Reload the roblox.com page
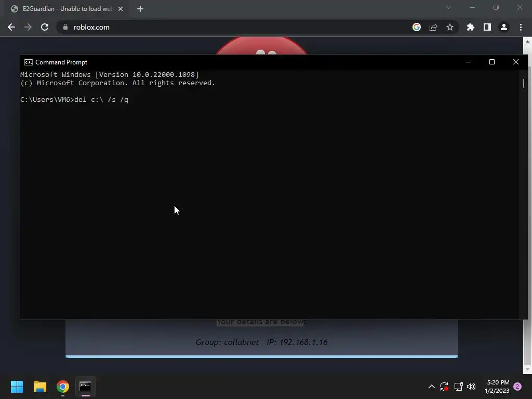The image size is (532, 399). [x=45, y=27]
